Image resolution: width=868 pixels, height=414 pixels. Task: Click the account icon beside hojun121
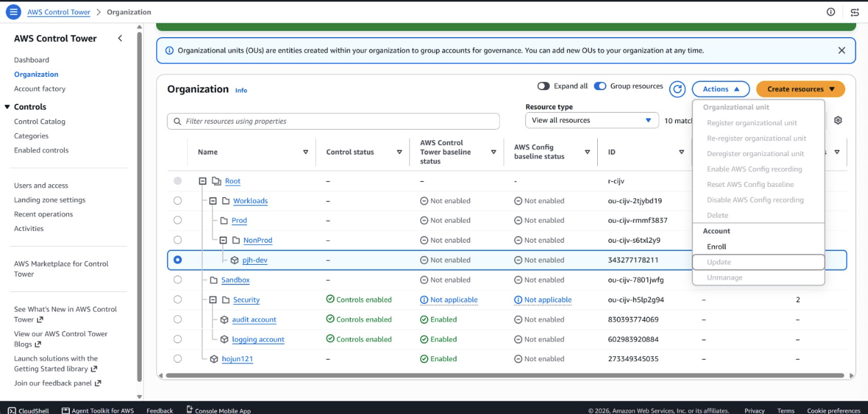pyautogui.click(x=214, y=359)
